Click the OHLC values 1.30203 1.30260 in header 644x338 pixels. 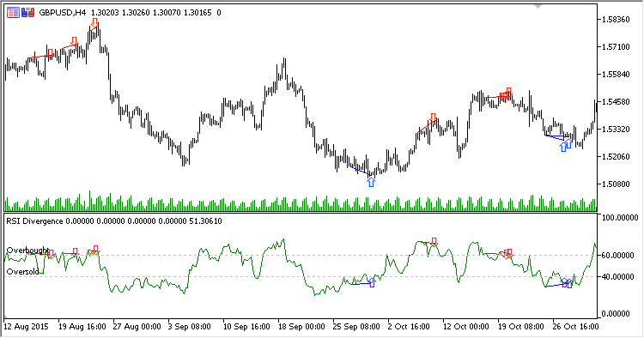click(121, 13)
